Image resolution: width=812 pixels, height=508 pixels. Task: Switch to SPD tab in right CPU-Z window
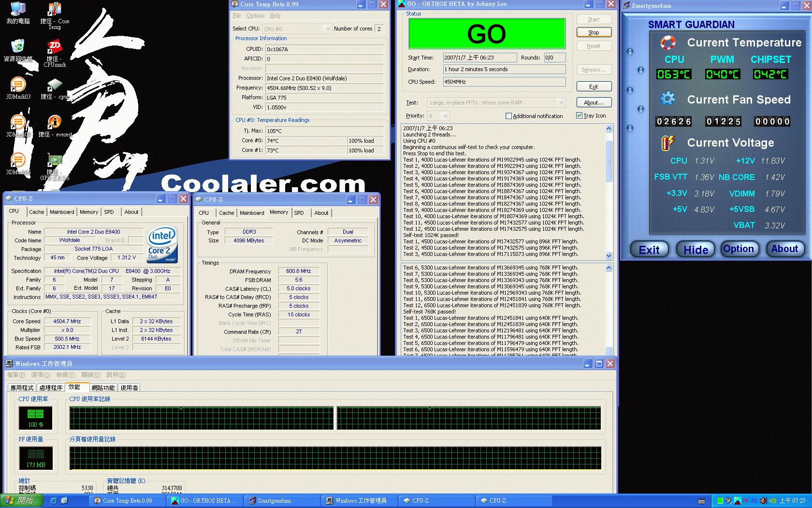click(x=299, y=213)
